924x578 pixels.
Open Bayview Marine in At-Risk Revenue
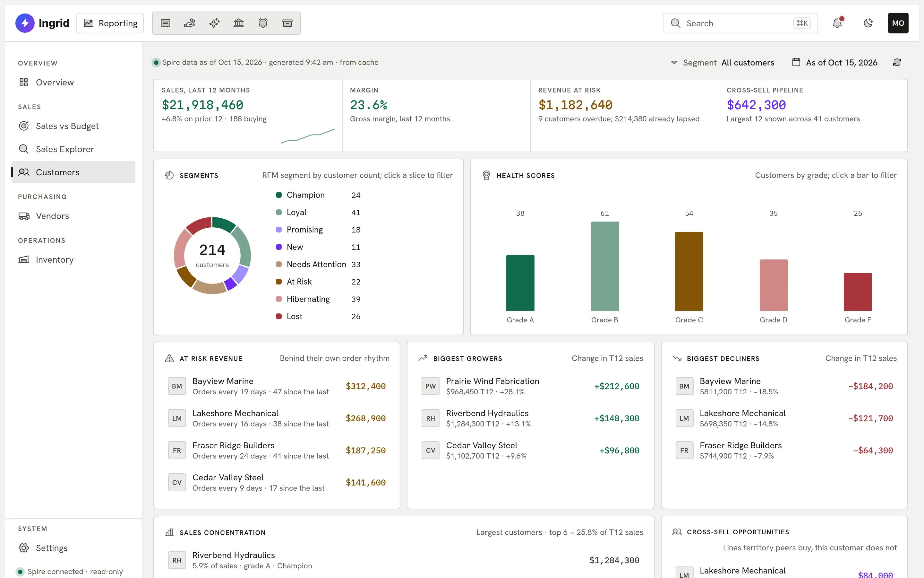[x=277, y=386]
